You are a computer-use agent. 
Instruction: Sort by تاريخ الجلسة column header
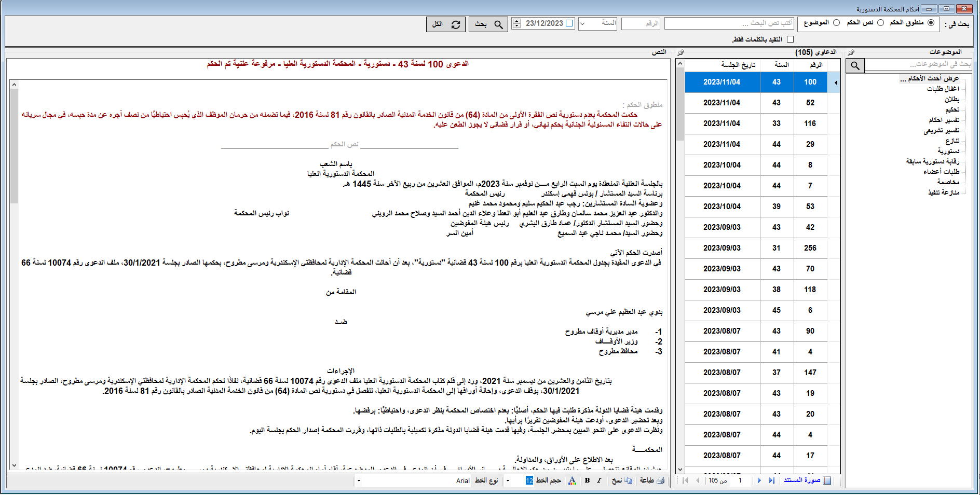(x=723, y=65)
